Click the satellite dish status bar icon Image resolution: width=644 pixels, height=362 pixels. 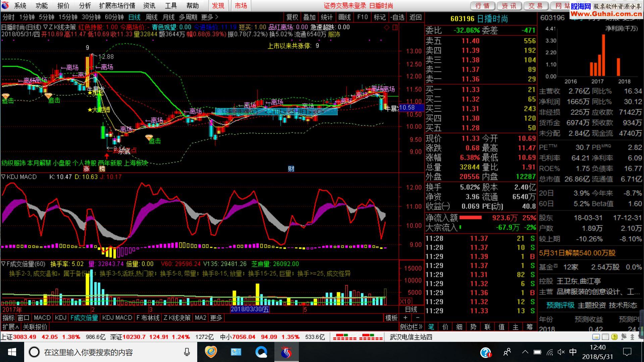click(x=624, y=337)
